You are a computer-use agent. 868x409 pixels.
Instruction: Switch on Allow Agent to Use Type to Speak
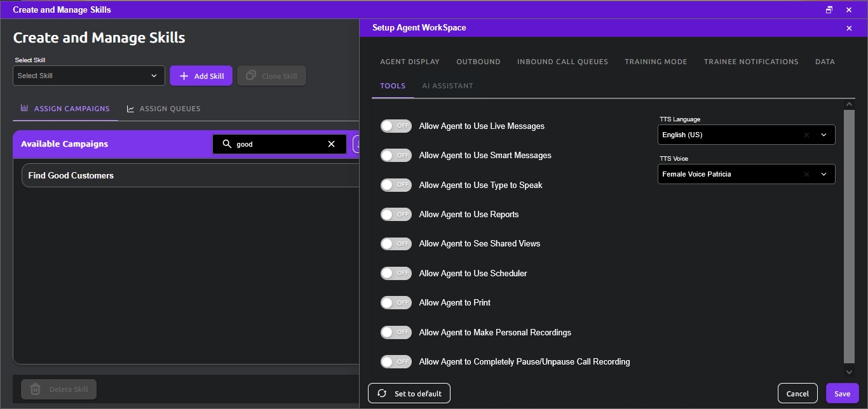click(x=396, y=185)
